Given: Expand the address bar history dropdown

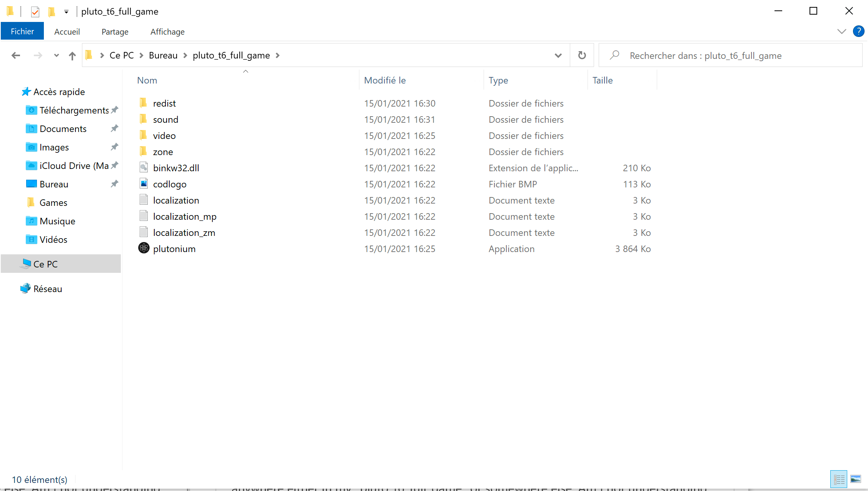Looking at the screenshot, I should pos(558,55).
